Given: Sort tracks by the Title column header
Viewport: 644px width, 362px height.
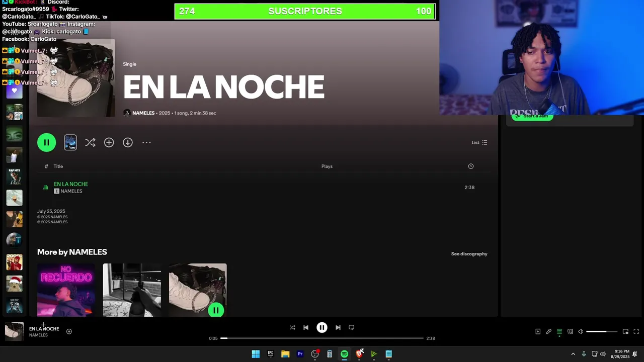Looking at the screenshot, I should (x=58, y=166).
